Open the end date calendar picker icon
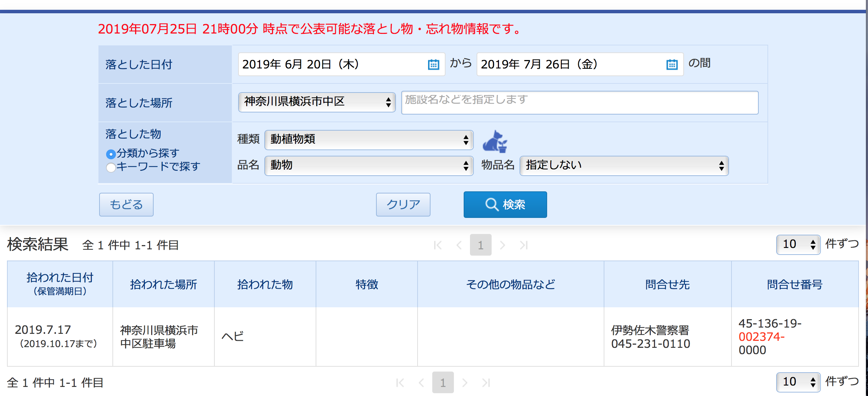868x396 pixels. (x=672, y=65)
